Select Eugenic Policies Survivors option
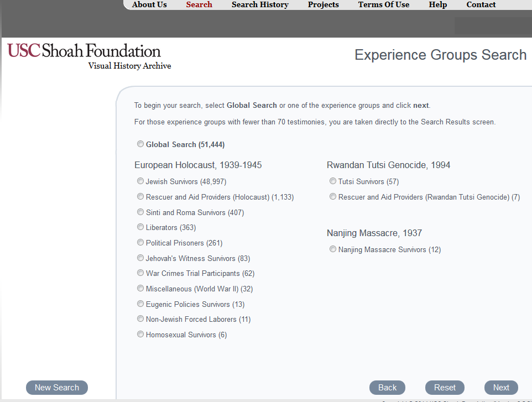 [140, 304]
